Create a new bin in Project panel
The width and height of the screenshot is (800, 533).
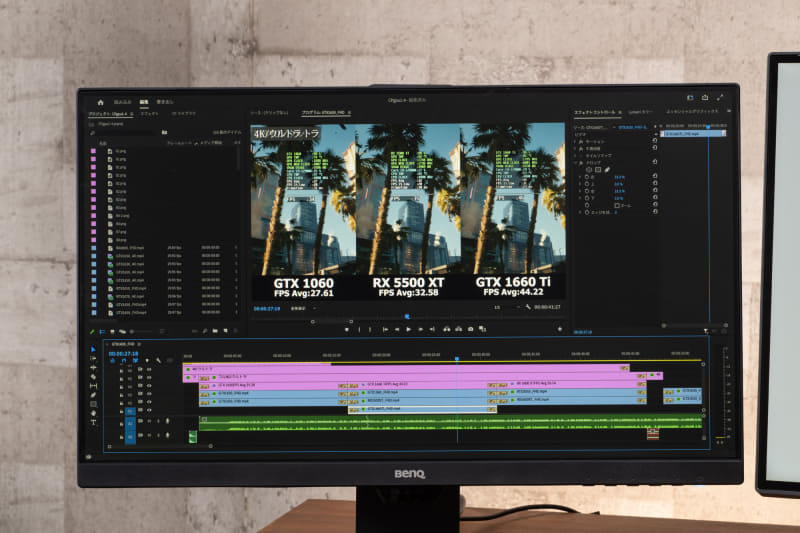coord(215,331)
